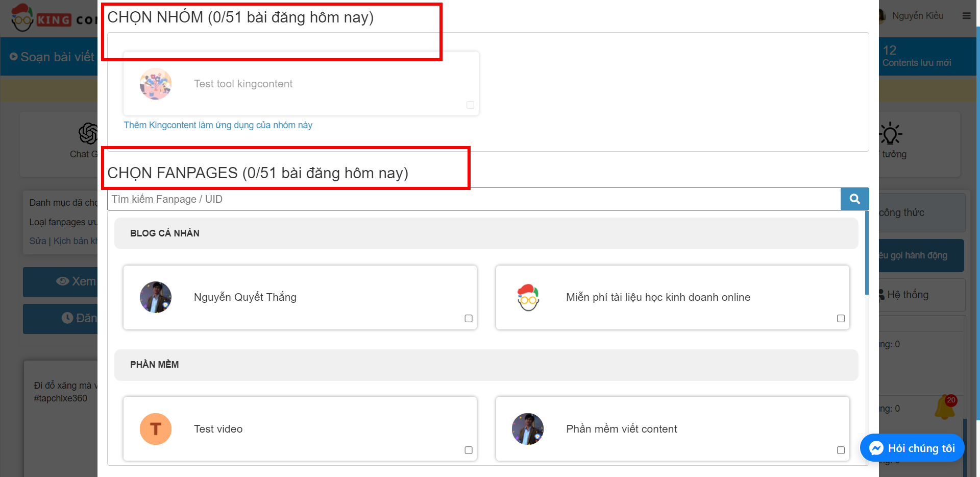Click the BLOG CÁ NHÂN category header
Image resolution: width=980 pixels, height=477 pixels.
tap(486, 233)
